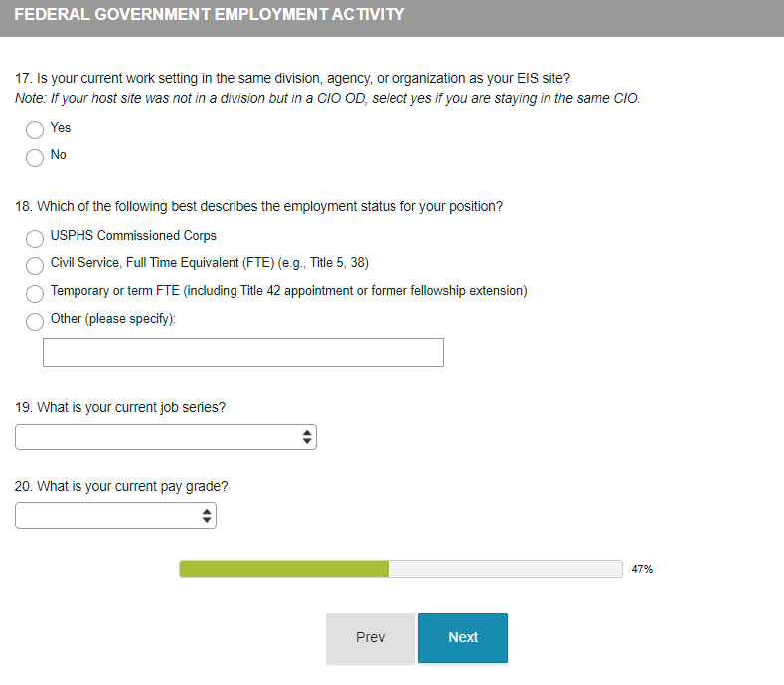Go to the next page with Next

coord(462,637)
